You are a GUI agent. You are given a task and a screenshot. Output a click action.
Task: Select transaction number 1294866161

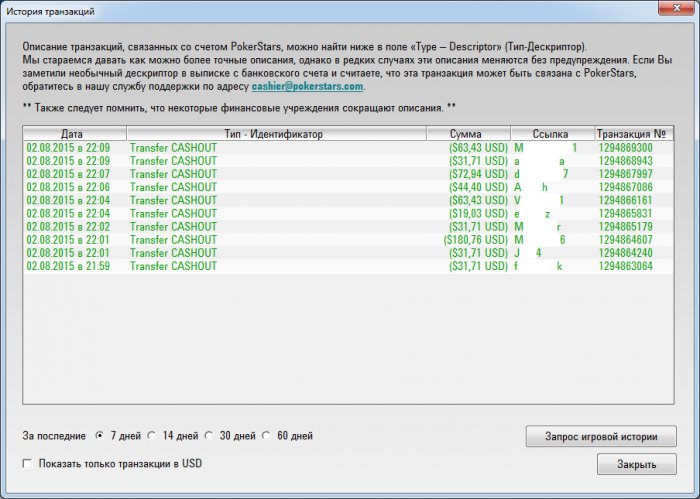pyautogui.click(x=625, y=200)
